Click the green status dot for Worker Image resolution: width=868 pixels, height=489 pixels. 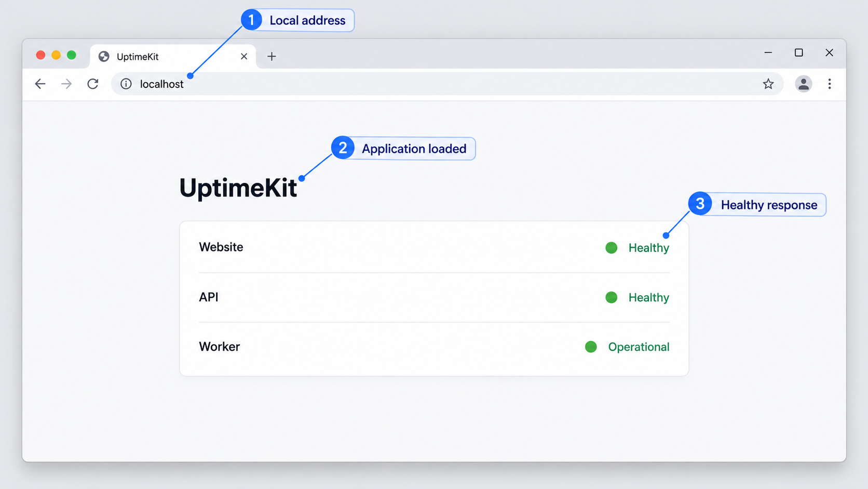coord(591,347)
